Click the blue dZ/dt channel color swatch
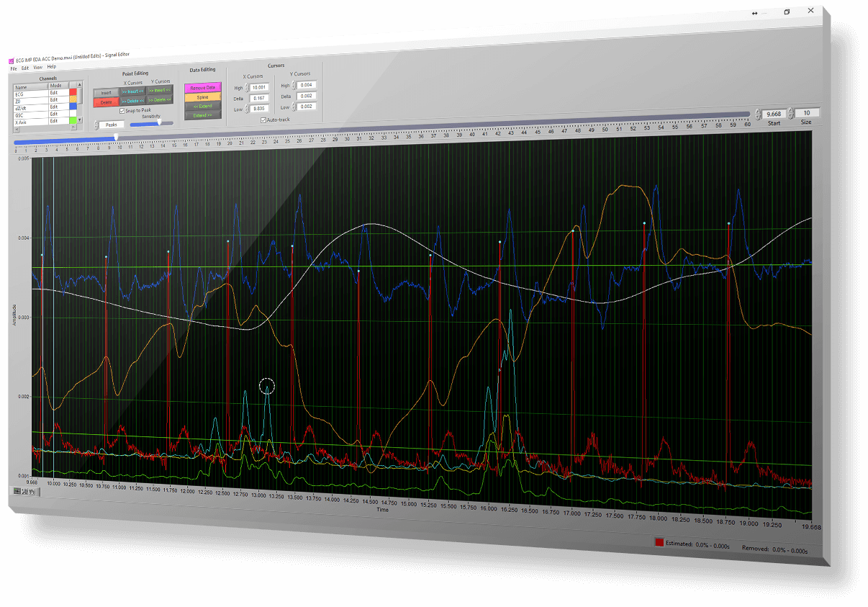The height and width of the screenshot is (607, 868). [x=73, y=107]
